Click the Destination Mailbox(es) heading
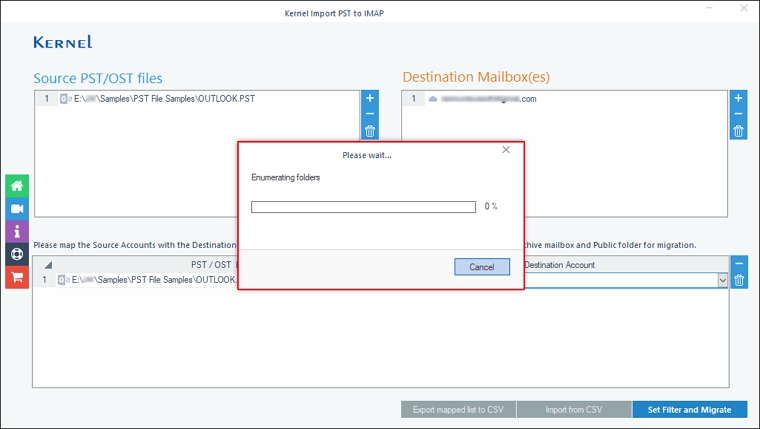This screenshot has height=429, width=760. point(476,77)
